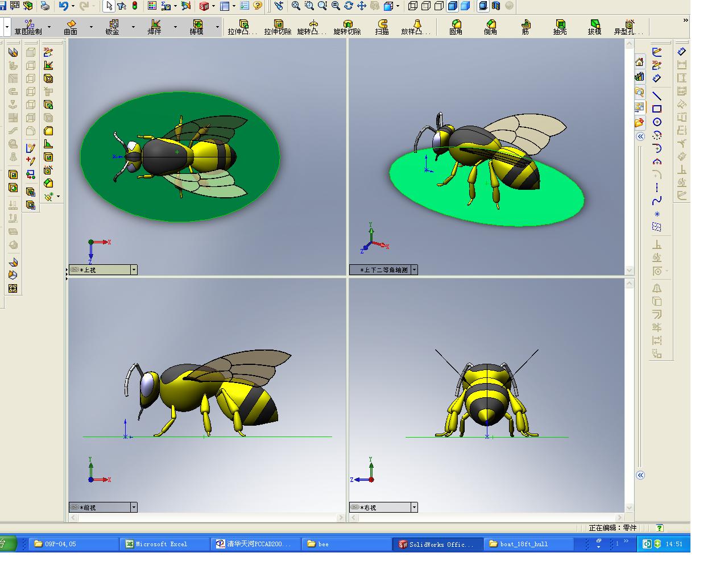Open the *右视 view orientation dropdown
This screenshot has height=582, width=728.
[414, 507]
